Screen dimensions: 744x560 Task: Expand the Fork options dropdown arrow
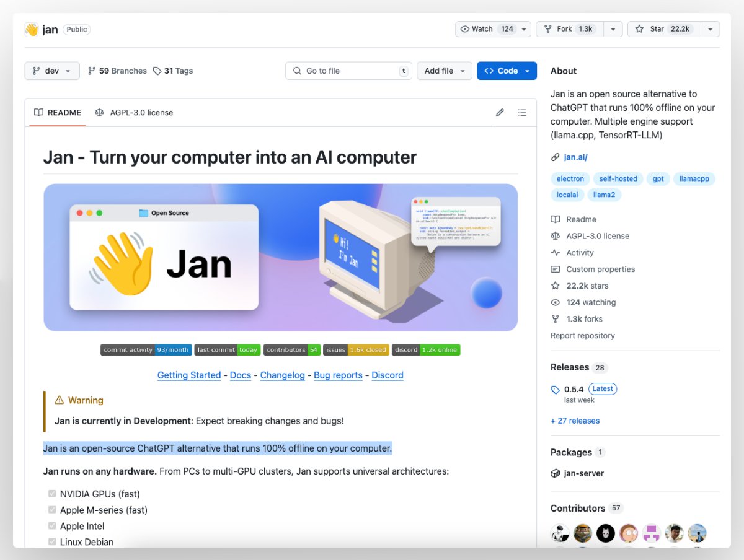click(613, 29)
